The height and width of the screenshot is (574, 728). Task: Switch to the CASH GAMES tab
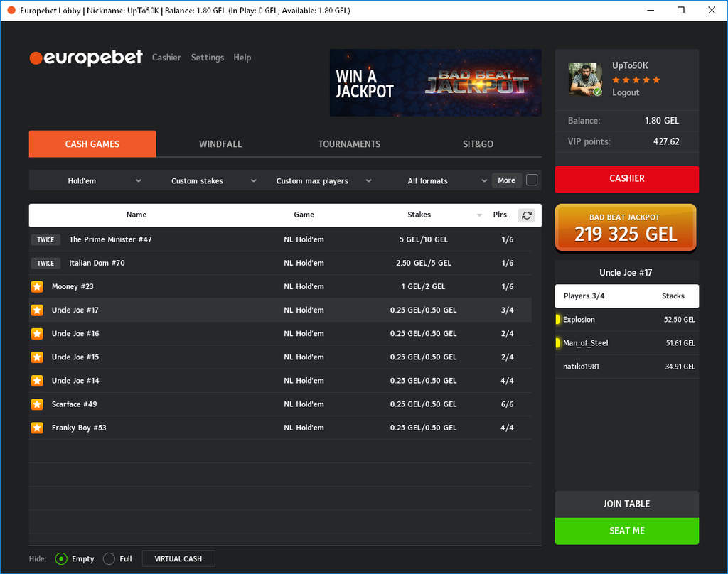[x=92, y=143]
